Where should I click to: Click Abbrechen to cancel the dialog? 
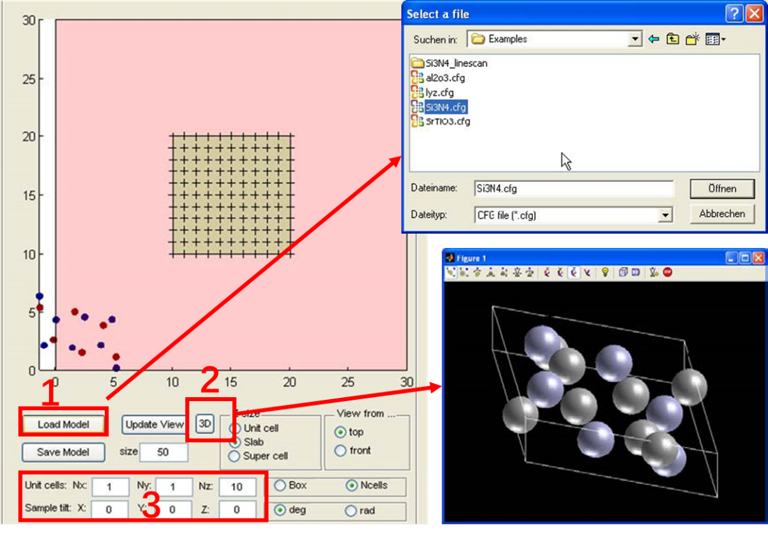[x=722, y=214]
